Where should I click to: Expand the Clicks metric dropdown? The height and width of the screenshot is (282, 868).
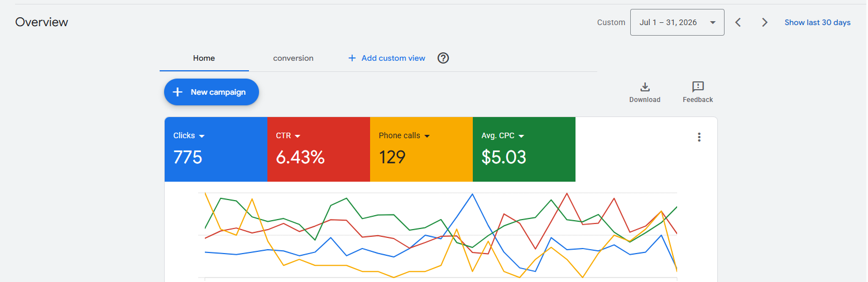pos(202,136)
